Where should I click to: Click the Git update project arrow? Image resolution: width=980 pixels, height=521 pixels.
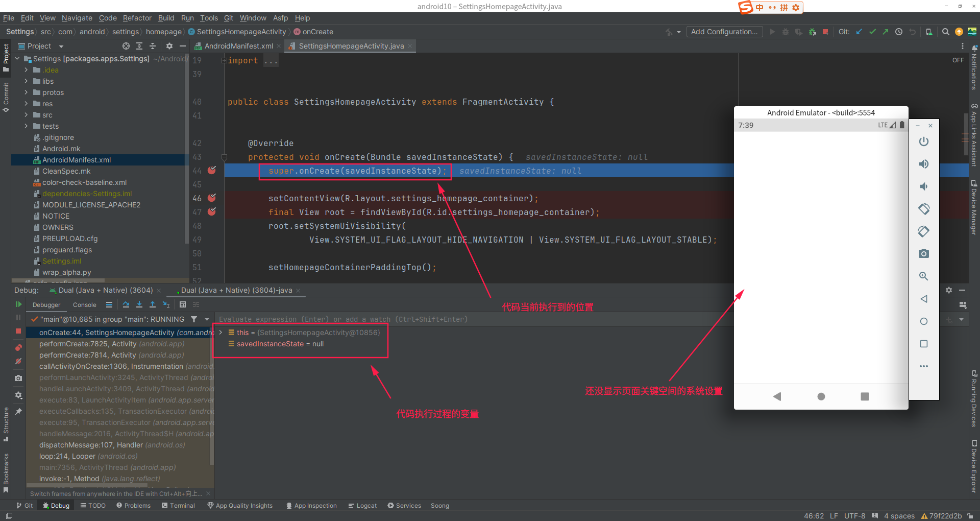point(859,32)
